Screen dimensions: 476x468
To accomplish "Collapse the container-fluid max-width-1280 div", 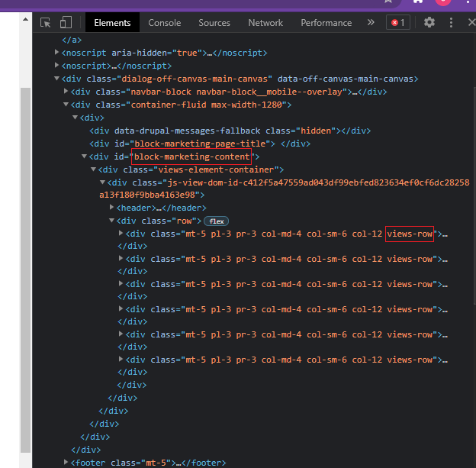I will [66, 105].
